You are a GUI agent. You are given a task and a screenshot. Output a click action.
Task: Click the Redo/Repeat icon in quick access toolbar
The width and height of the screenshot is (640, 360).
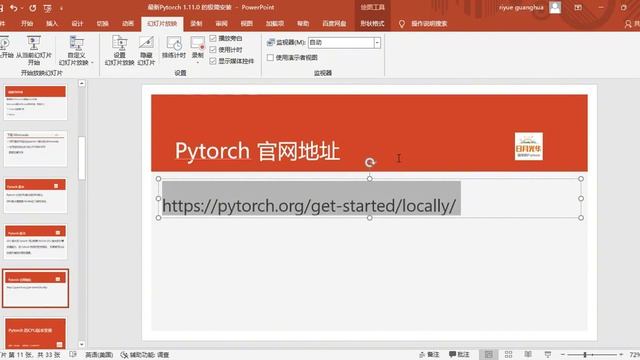[x=33, y=8]
